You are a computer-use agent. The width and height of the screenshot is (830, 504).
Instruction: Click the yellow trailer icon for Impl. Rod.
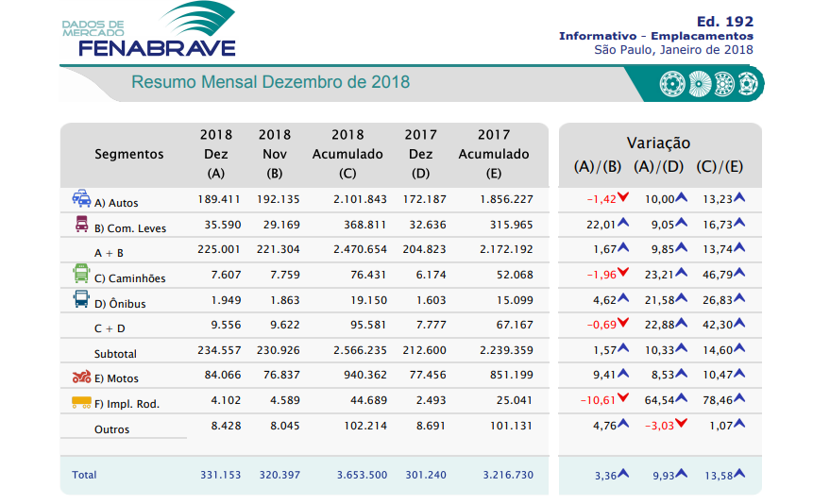point(81,402)
